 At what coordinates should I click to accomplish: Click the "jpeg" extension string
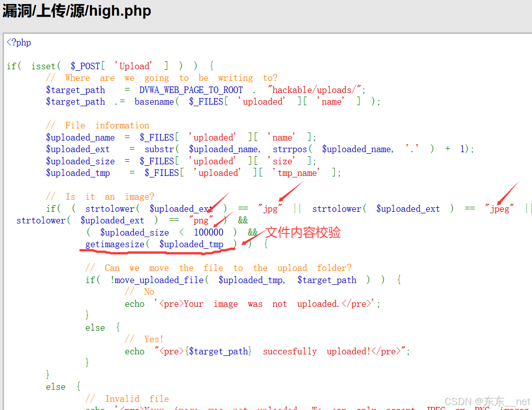click(499, 209)
